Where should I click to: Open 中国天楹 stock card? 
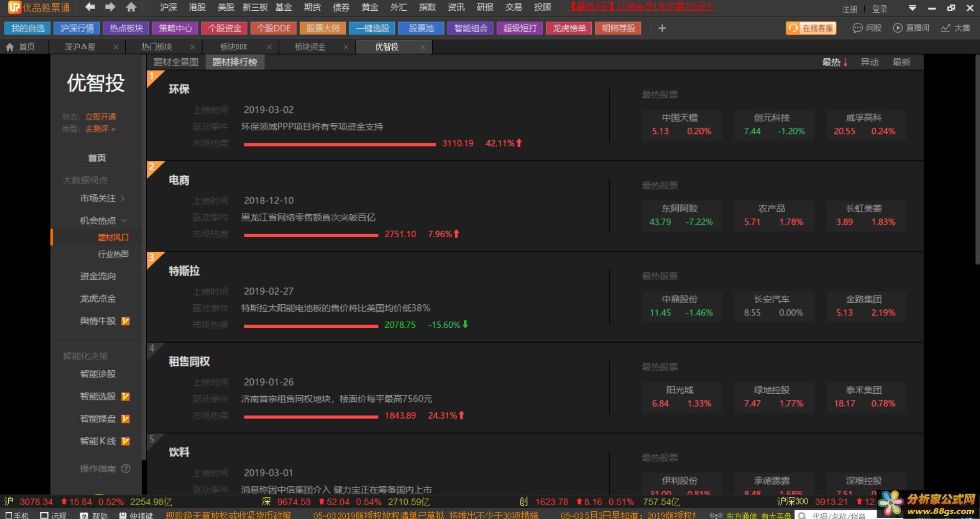click(x=681, y=125)
